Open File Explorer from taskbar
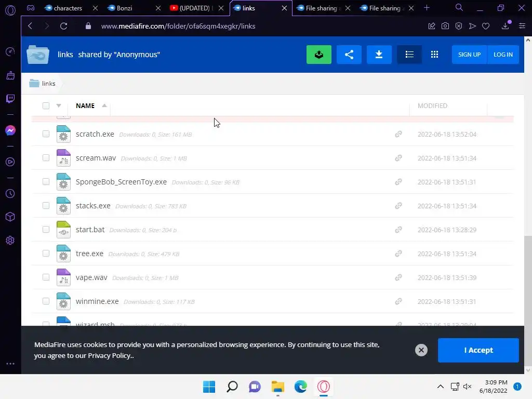532x399 pixels. click(x=278, y=387)
